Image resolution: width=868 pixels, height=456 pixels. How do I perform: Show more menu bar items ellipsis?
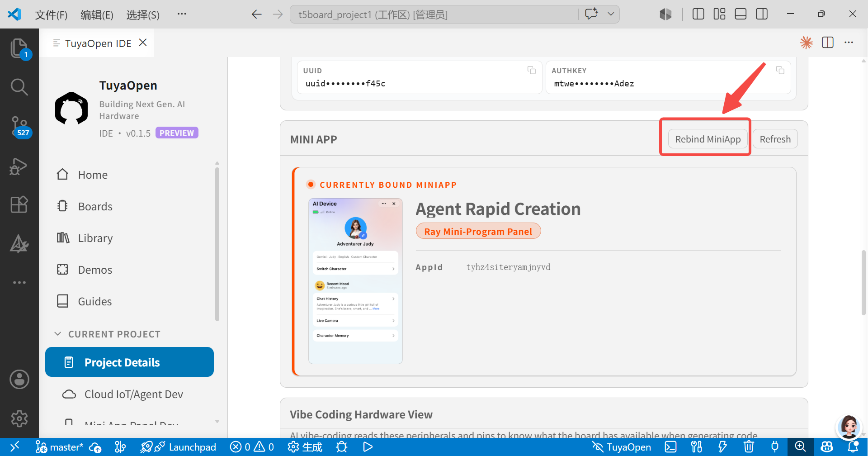[182, 14]
